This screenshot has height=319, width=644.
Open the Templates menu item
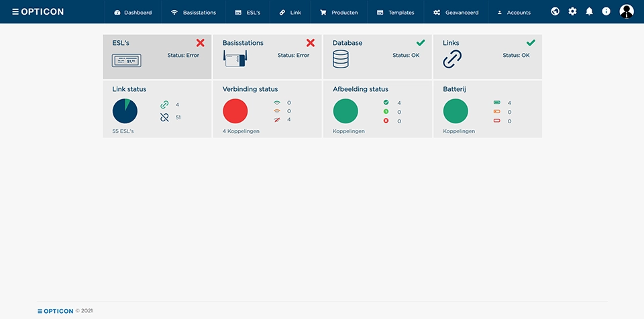click(x=395, y=12)
